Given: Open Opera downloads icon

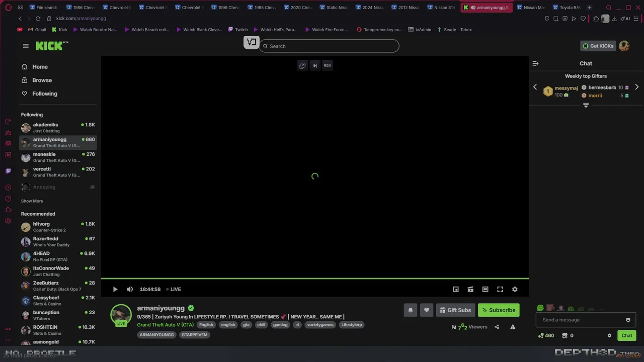Looking at the screenshot, I should (x=614, y=19).
